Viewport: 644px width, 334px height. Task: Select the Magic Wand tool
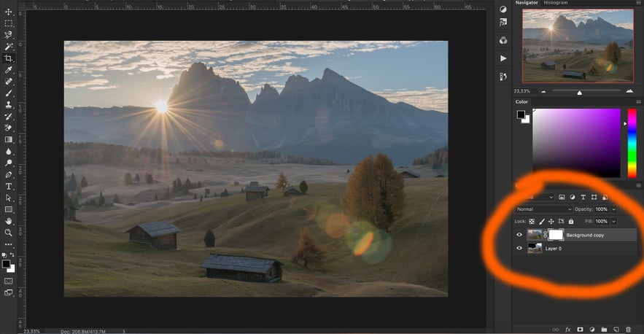click(8, 47)
